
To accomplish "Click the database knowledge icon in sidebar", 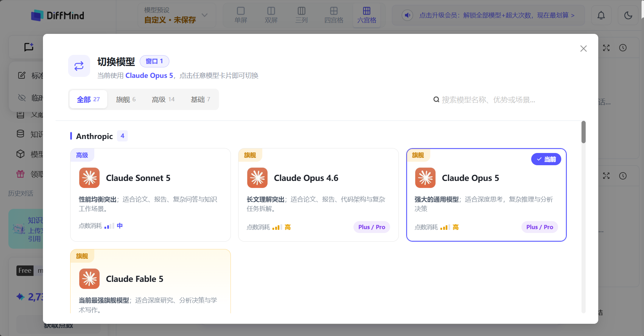I will (21, 134).
